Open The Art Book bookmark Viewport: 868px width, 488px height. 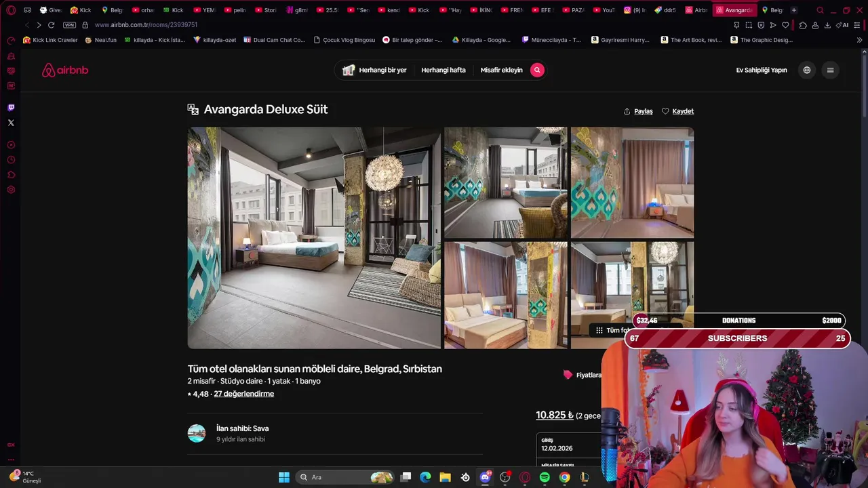pyautogui.click(x=691, y=40)
